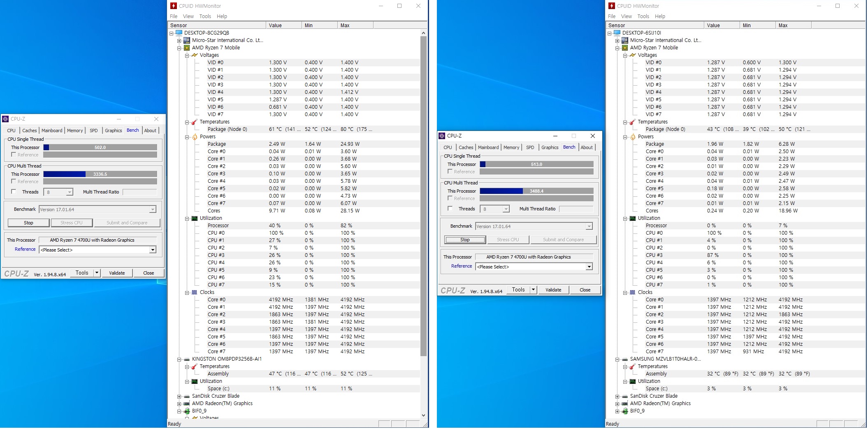Tick the Threads checkbox in right CPU-Z

[450, 209]
